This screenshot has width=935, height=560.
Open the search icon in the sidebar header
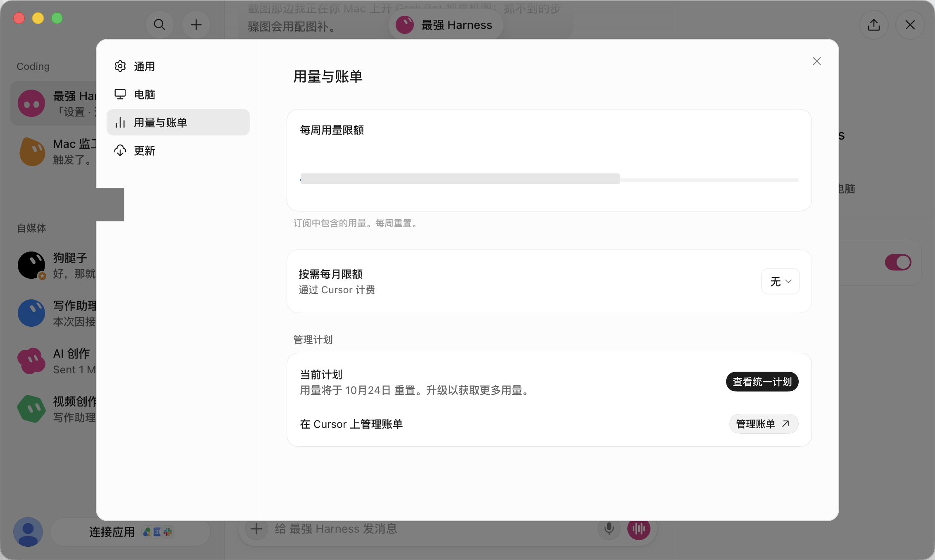[x=159, y=25]
